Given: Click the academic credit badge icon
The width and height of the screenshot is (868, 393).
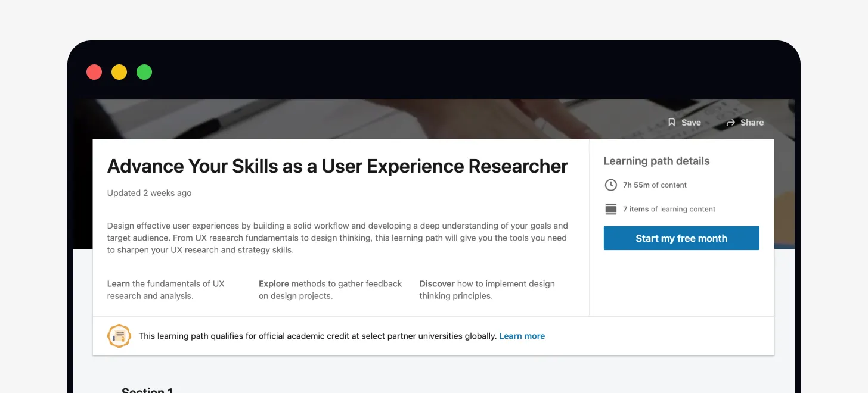Looking at the screenshot, I should click(x=119, y=335).
